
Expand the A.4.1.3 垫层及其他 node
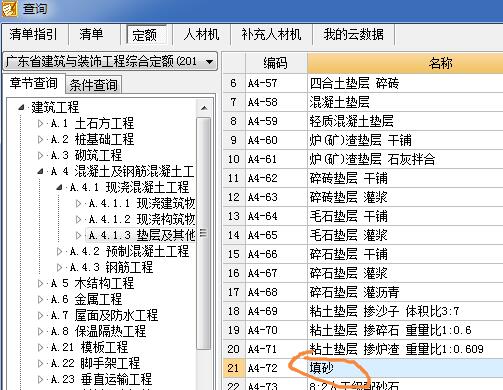(78, 235)
